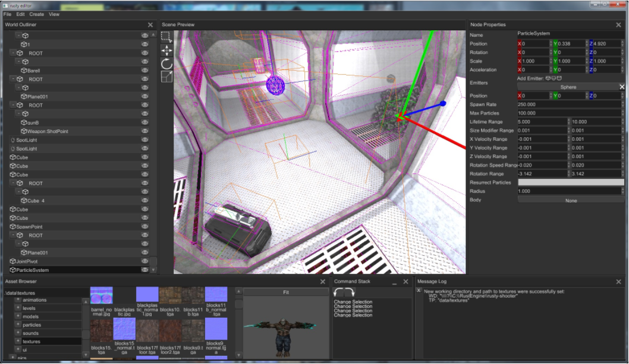Open the View menu

(54, 14)
